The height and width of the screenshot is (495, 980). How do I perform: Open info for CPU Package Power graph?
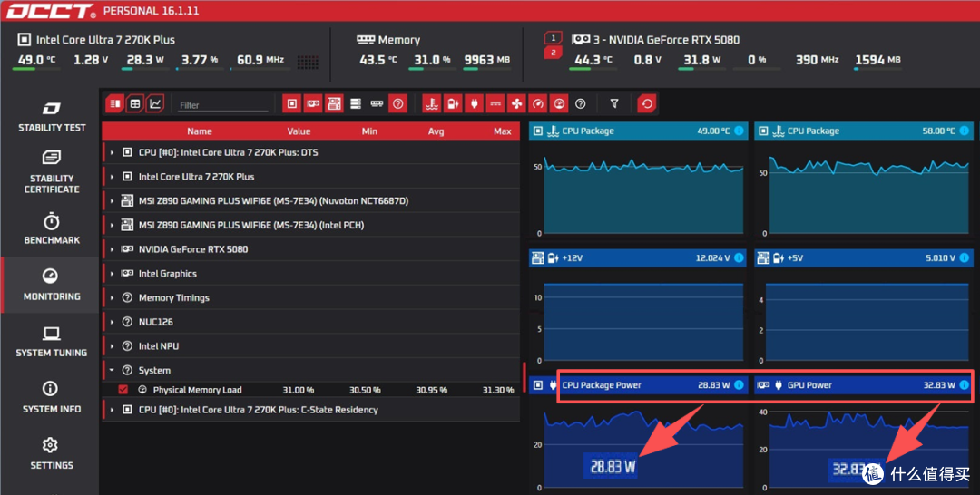pyautogui.click(x=739, y=385)
